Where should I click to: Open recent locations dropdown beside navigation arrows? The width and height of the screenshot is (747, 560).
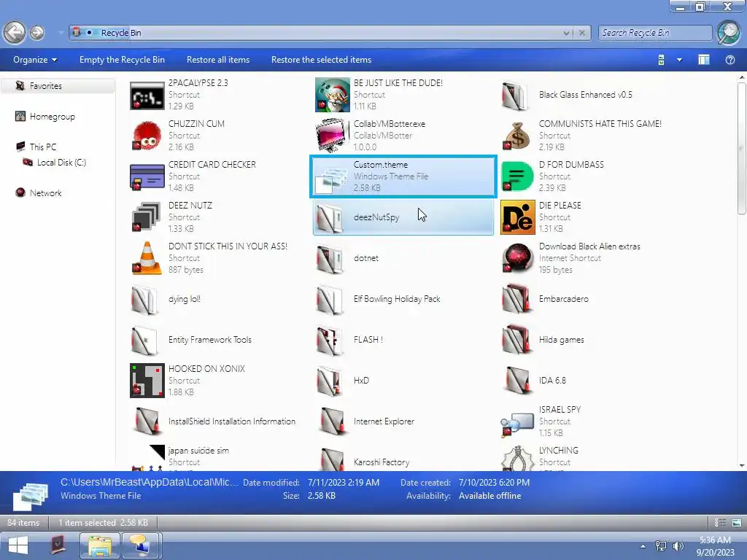61,33
